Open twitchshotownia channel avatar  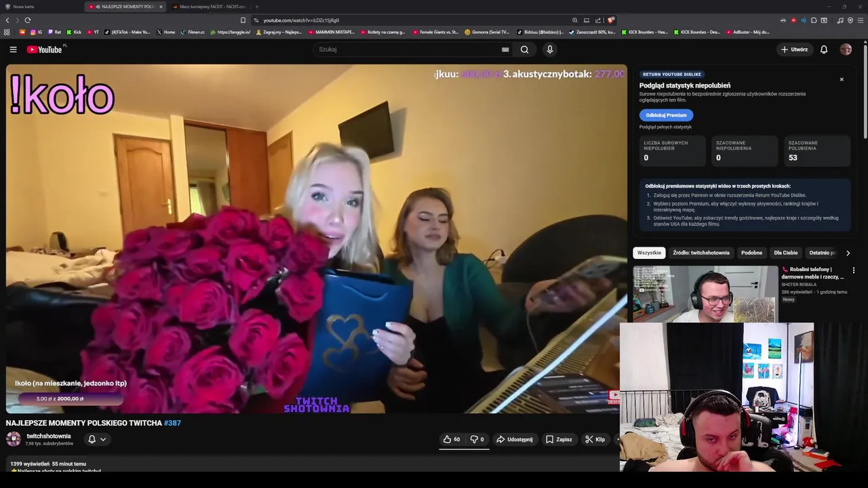click(x=14, y=439)
